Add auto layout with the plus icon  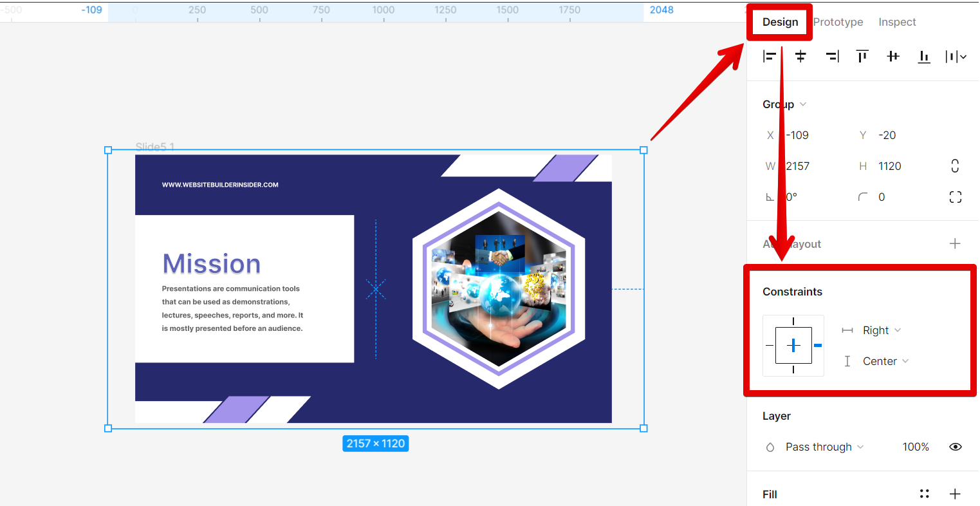click(955, 243)
